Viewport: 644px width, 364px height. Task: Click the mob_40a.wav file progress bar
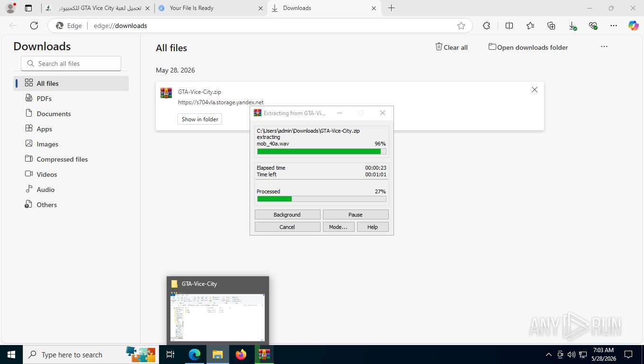[322, 152]
